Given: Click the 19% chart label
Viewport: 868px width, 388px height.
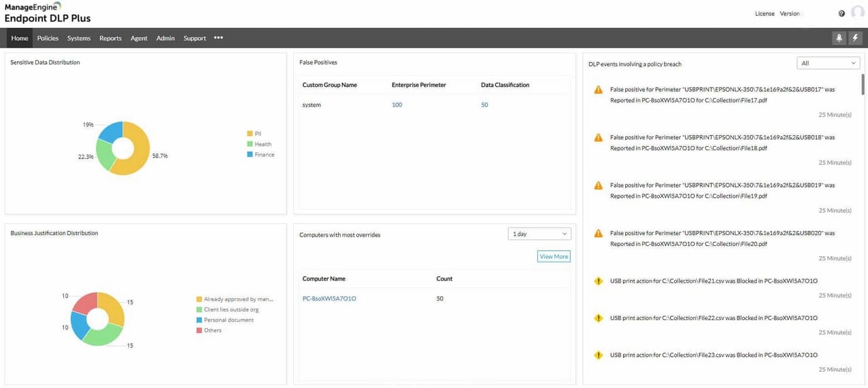Looking at the screenshot, I should pos(88,124).
